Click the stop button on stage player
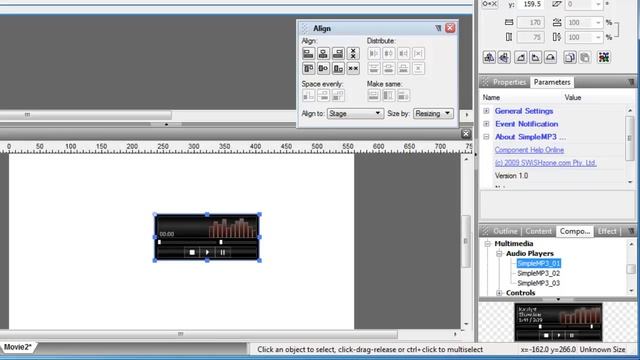 coord(192,252)
